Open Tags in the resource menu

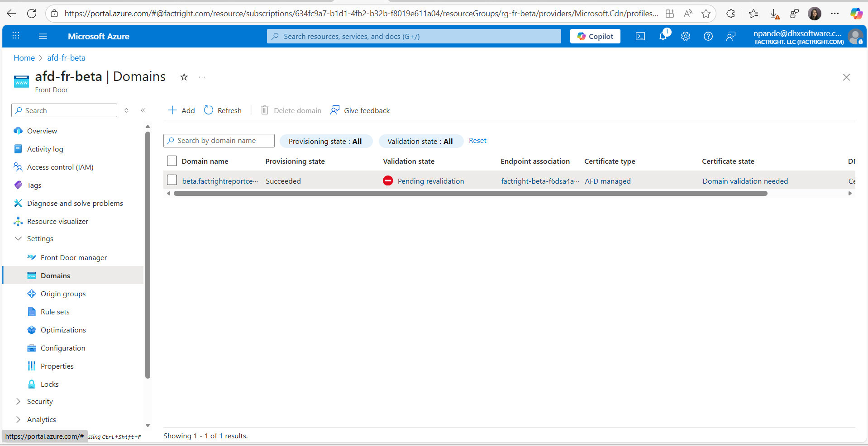point(34,185)
